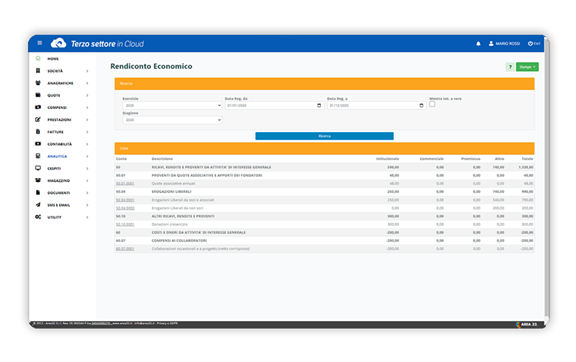Click the Quote icon in sidebar
The image size is (576, 362).
(x=38, y=95)
